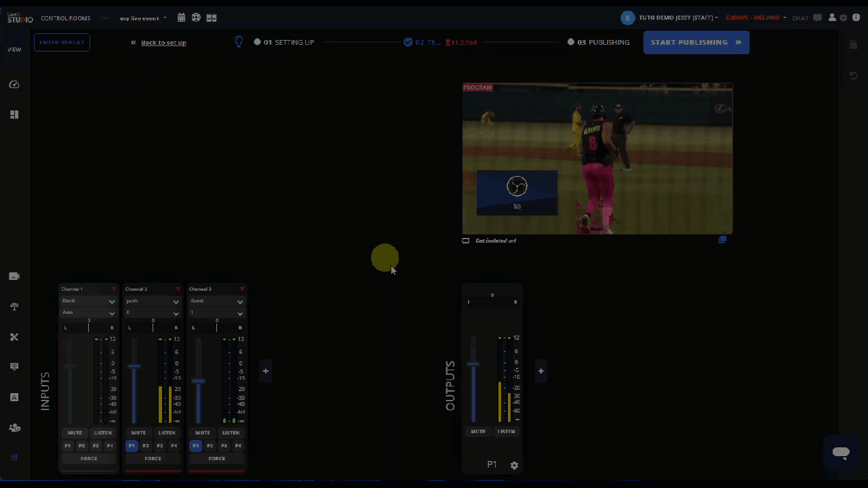Viewport: 868px width, 488px height.
Task: Expand Channel 1 Blank source dropdown
Action: click(89, 301)
